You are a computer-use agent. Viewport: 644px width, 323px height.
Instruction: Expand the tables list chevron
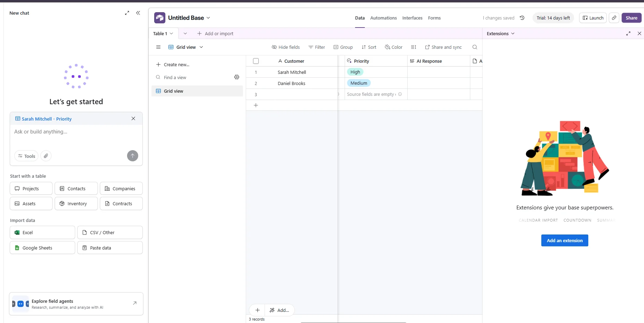(x=185, y=33)
